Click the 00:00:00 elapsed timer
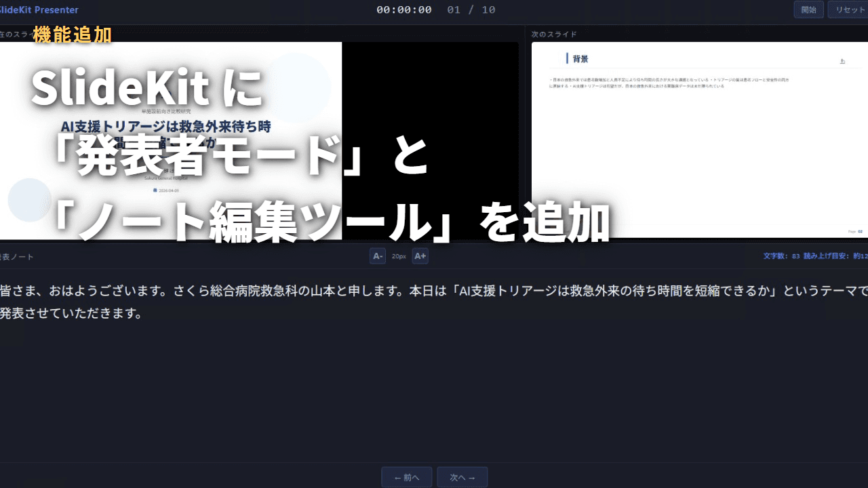 click(404, 9)
